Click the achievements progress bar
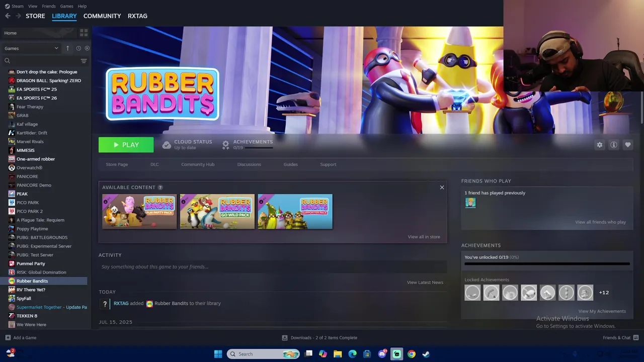Screen dimensions: 644x362 pos(547,263)
